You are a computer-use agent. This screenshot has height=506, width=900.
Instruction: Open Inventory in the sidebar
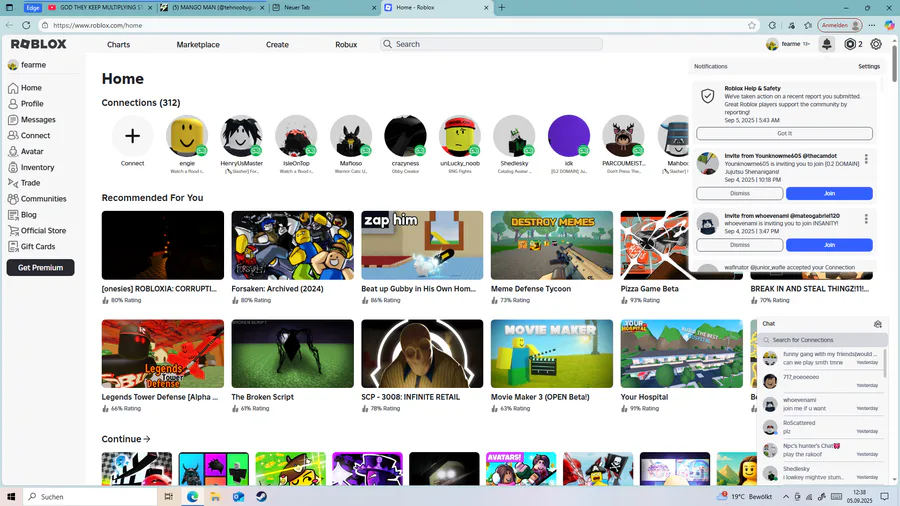[31, 168]
